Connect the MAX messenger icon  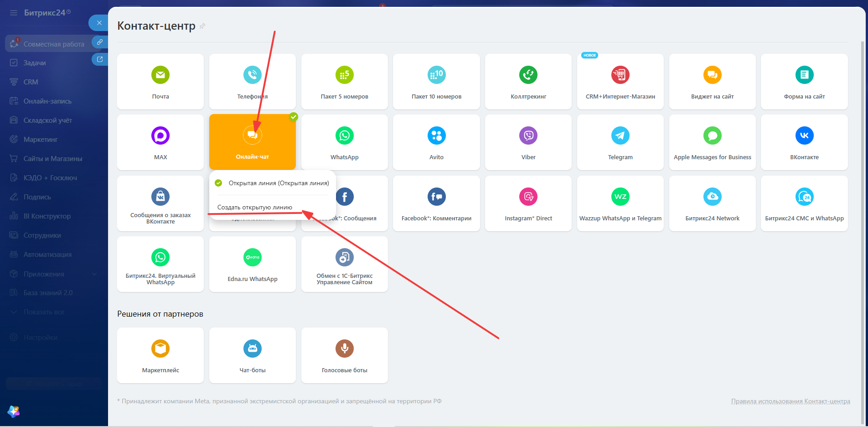160,135
